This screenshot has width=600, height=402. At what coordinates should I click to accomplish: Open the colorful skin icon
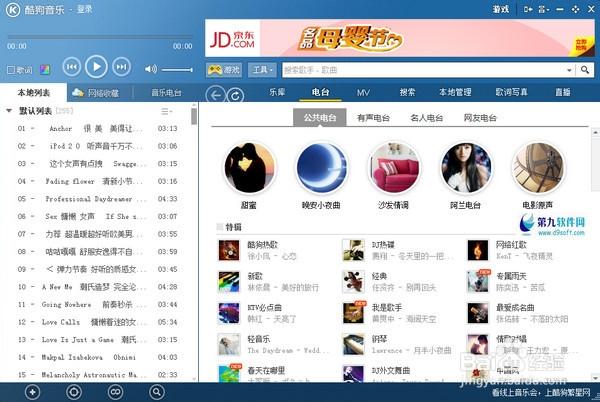45,70
